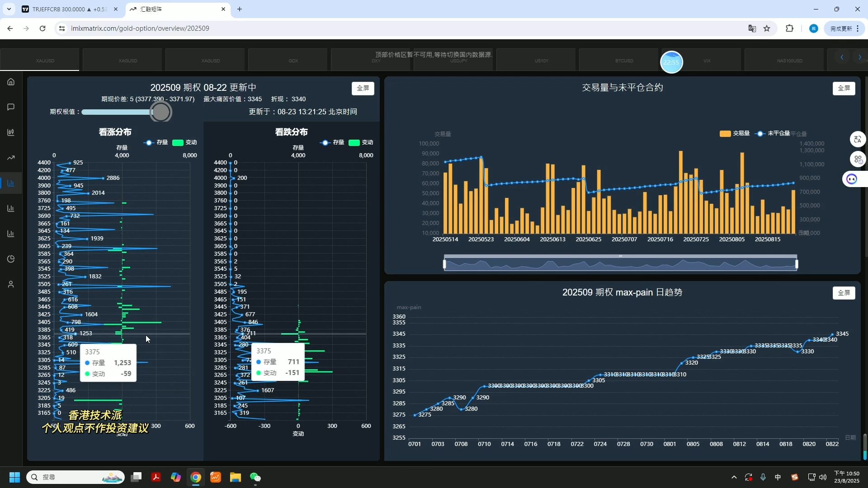Click the browser forward arrow

click(26, 28)
